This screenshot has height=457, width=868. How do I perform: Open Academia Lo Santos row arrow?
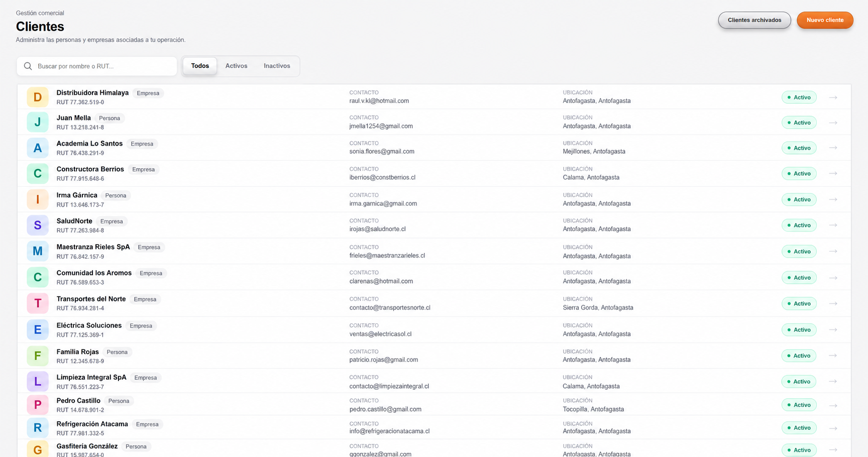(833, 148)
